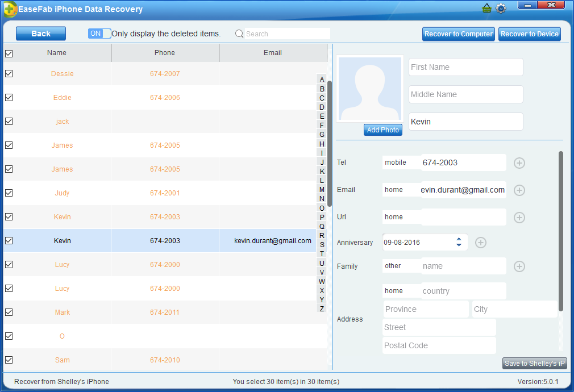Focus the Middle Name field

click(465, 94)
